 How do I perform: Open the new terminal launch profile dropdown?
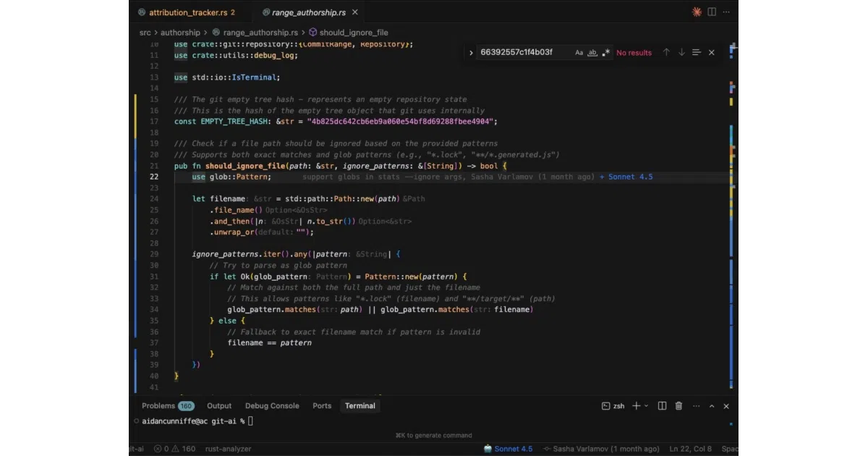(646, 406)
